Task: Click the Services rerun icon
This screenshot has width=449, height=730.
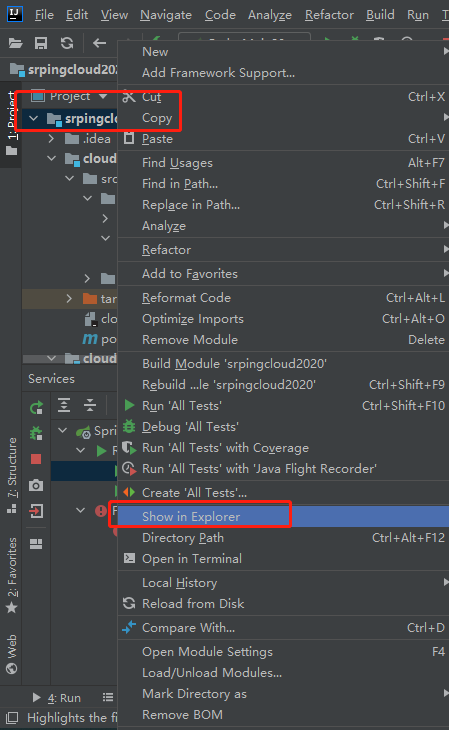Action: pos(36,407)
